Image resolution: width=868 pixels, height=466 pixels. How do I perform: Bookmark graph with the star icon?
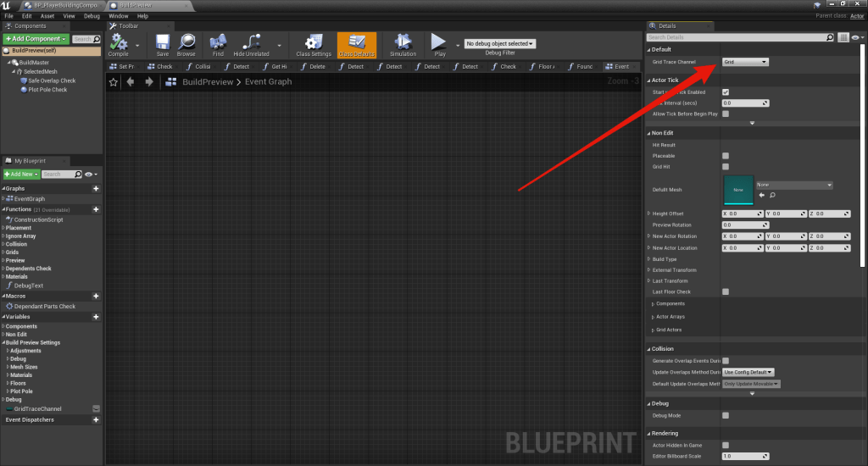(x=114, y=82)
